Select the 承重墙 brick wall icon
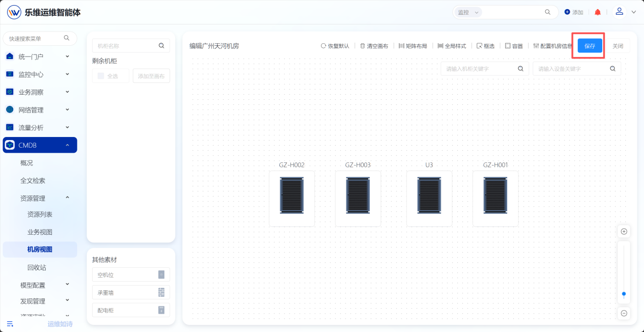The width and height of the screenshot is (644, 332). [x=161, y=292]
